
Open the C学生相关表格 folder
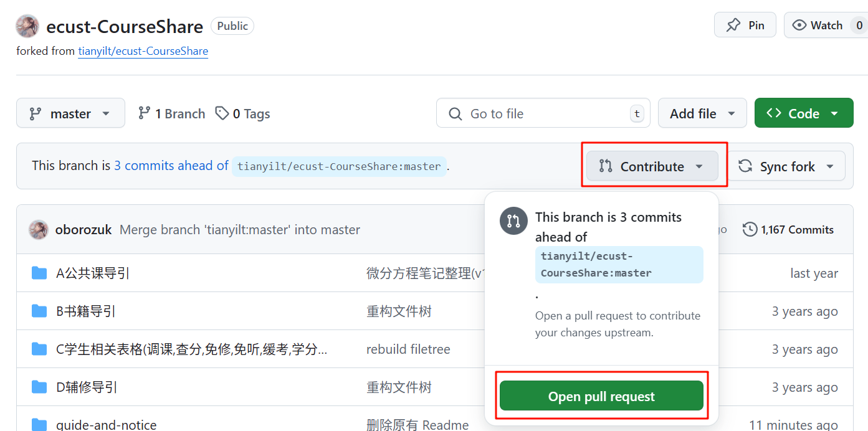(191, 349)
